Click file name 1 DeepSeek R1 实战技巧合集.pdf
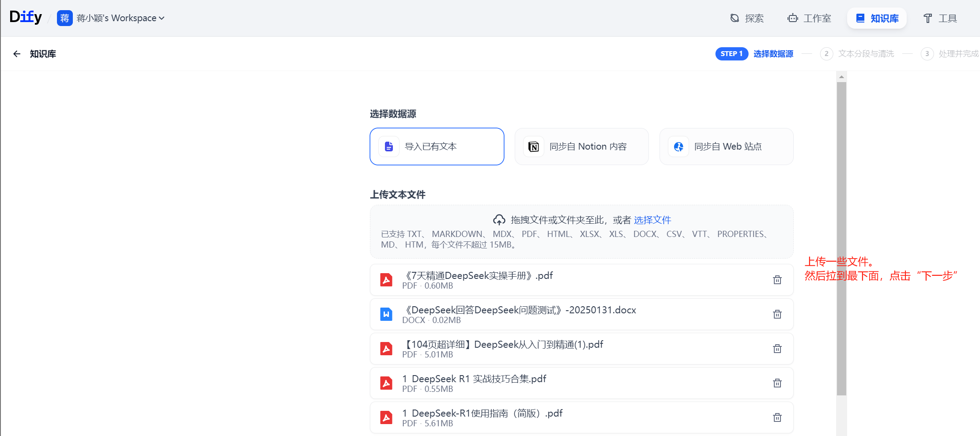The width and height of the screenshot is (980, 436). click(x=474, y=379)
